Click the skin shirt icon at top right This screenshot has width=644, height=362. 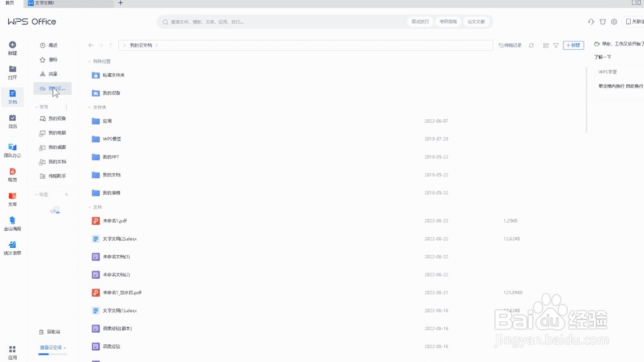coord(603,22)
